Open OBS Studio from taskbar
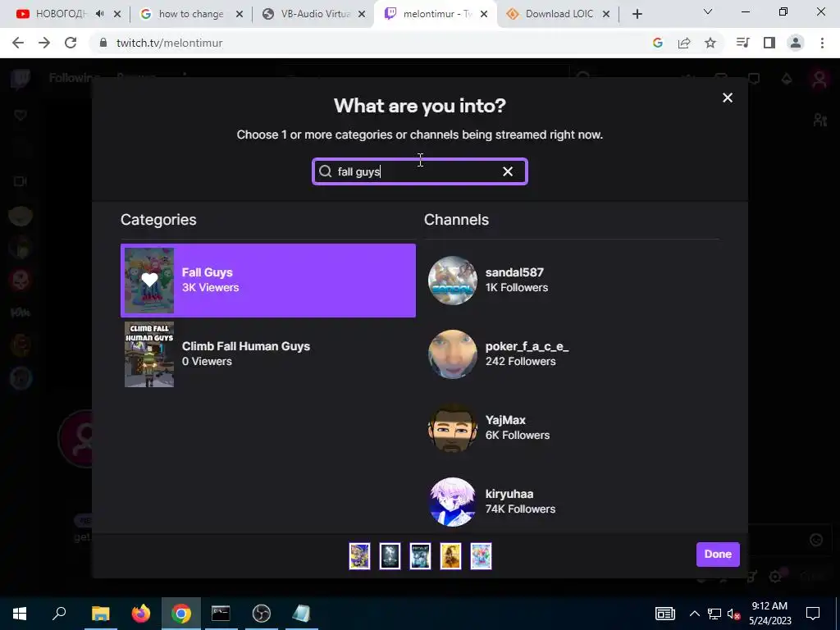This screenshot has height=630, width=840. tap(262, 614)
